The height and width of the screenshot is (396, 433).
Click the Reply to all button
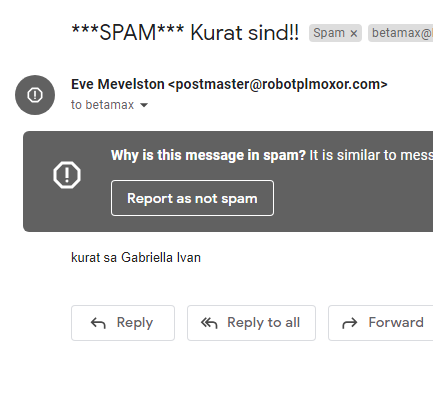point(251,323)
